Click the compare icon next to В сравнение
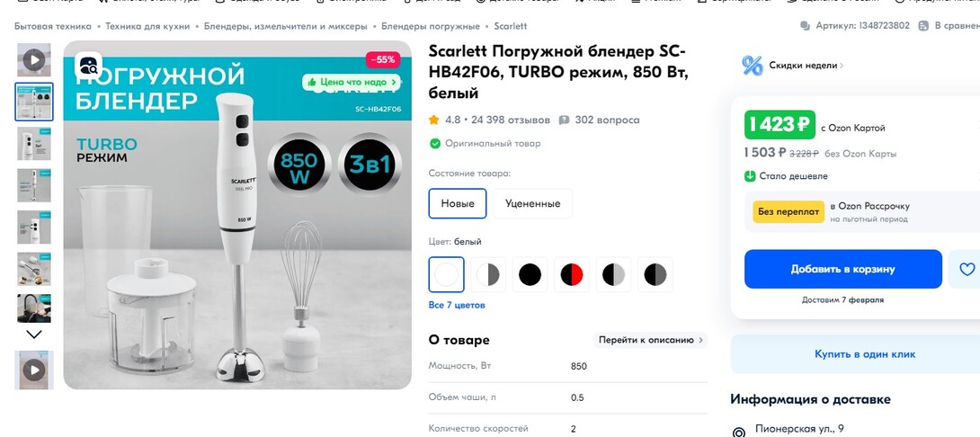980x437 pixels. click(x=923, y=26)
